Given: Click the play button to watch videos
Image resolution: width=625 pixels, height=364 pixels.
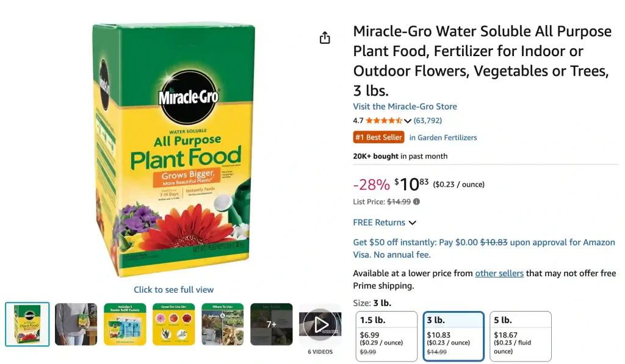Looking at the screenshot, I should pyautogui.click(x=320, y=325).
